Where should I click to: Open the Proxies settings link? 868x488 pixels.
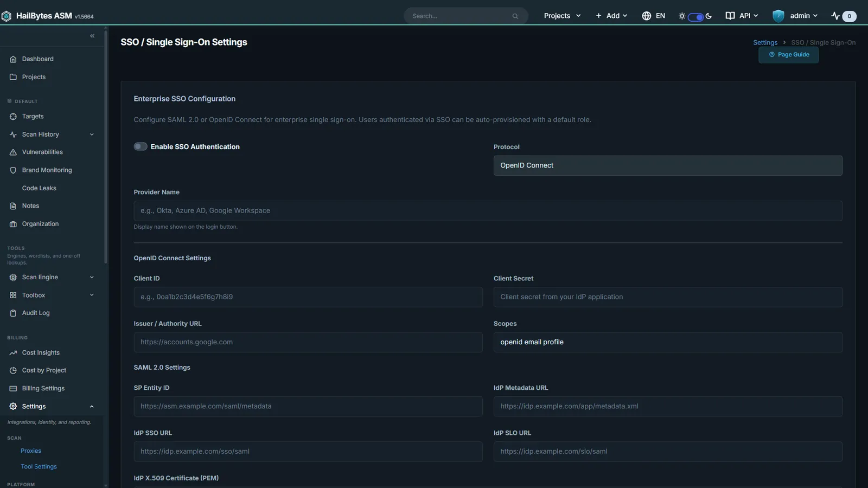click(x=31, y=451)
